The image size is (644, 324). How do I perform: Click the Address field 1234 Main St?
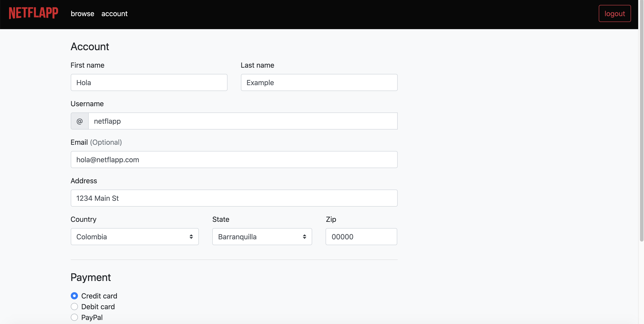point(234,198)
